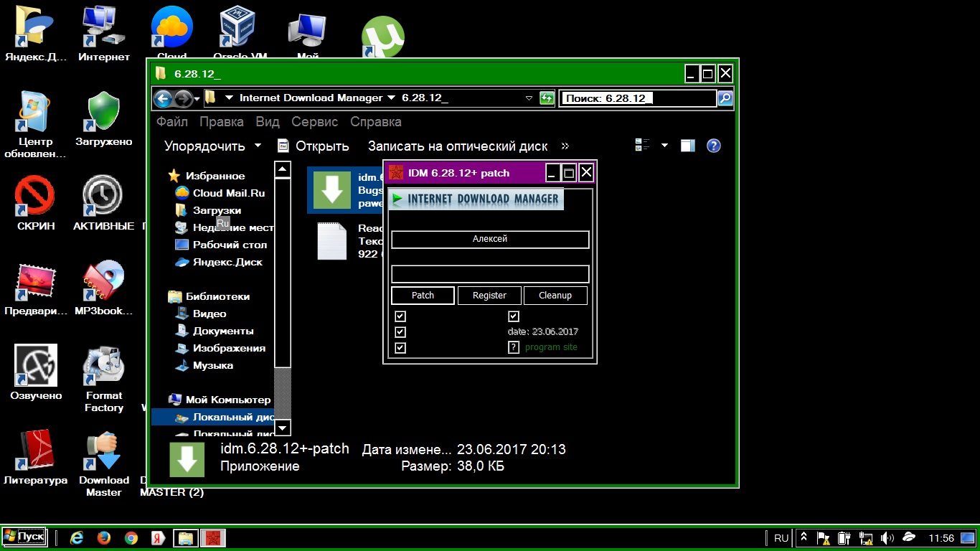Launch Firefox from the taskbar
This screenshot has height=551, width=980.
(x=104, y=537)
